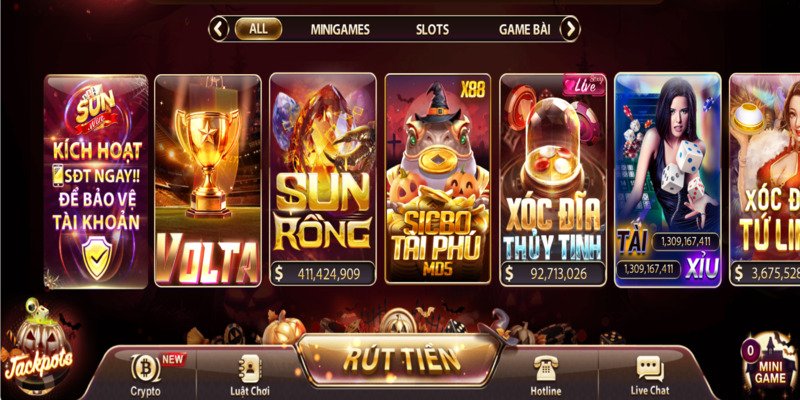
Task: Open the GAME BÀI tab
Action: [x=524, y=30]
